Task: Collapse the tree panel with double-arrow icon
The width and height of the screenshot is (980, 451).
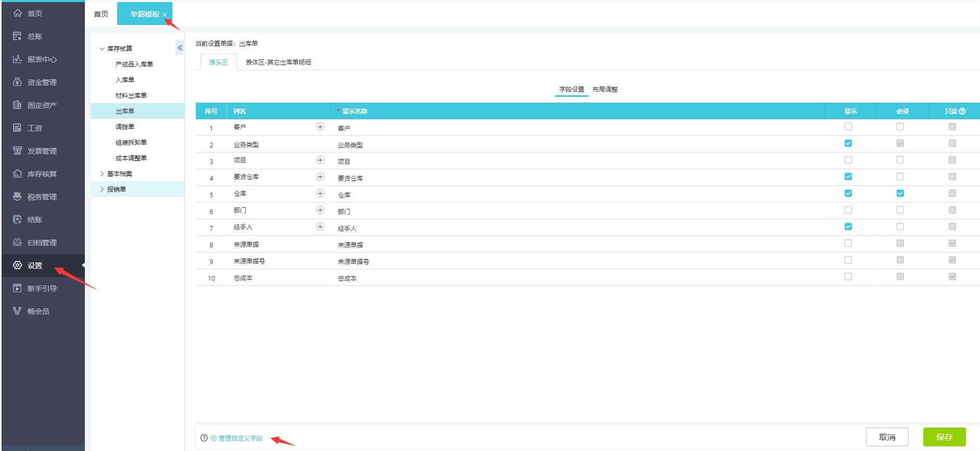Action: coord(180,47)
